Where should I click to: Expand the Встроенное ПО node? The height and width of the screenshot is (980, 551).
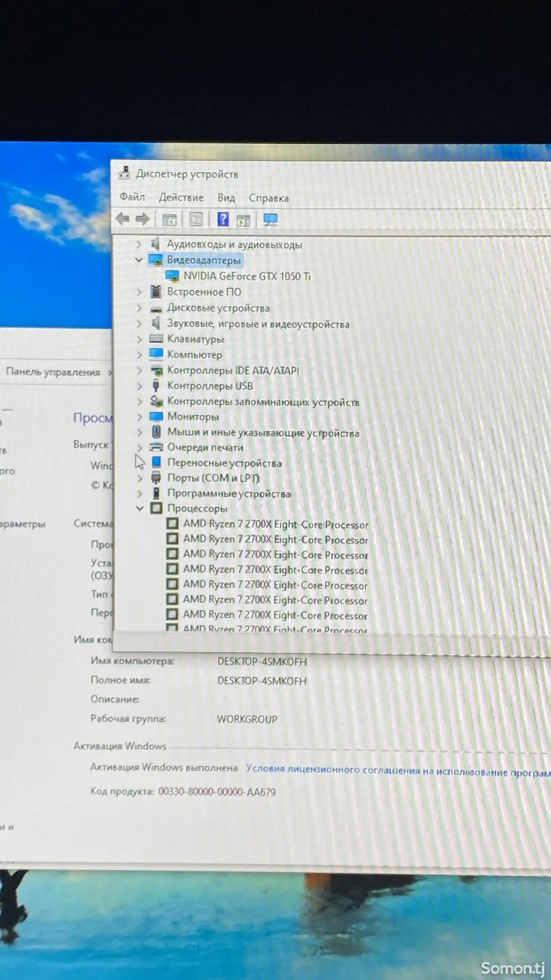[139, 292]
